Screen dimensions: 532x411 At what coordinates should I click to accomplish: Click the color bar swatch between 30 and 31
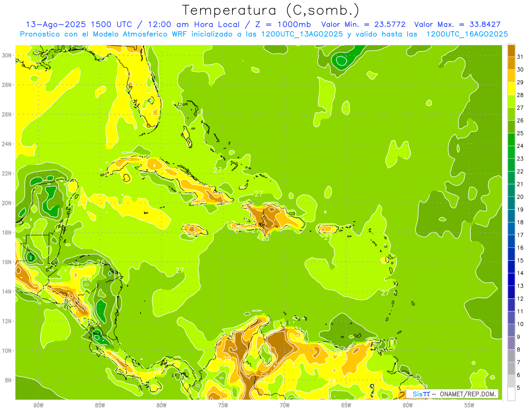coord(511,63)
